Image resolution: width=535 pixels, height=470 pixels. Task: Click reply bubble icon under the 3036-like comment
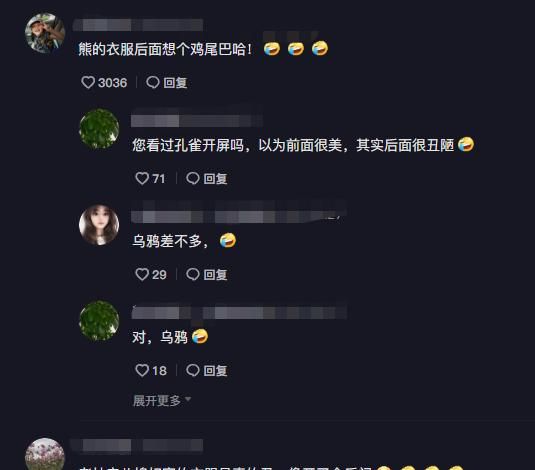coord(153,83)
